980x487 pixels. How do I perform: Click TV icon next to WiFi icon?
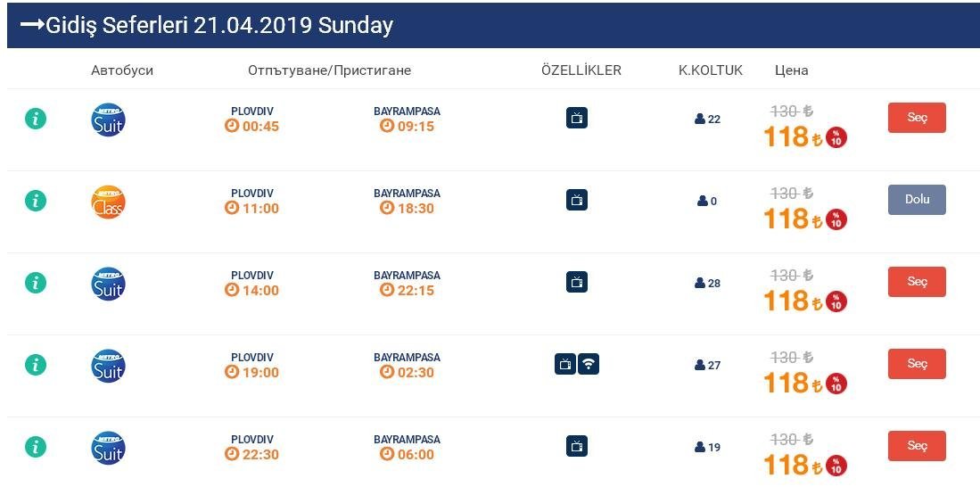click(x=565, y=364)
